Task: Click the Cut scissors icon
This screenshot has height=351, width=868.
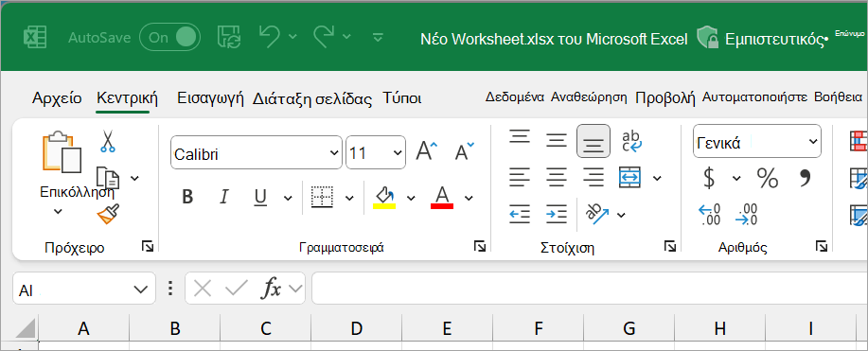Action: pos(107,141)
